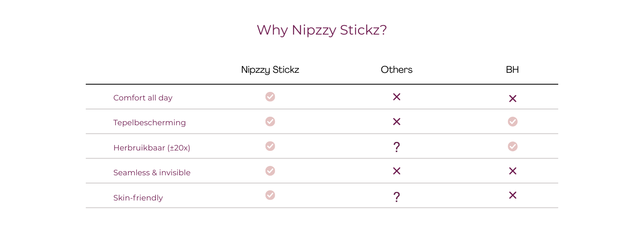644x244 pixels.
Task: Click Nipzzy Stickz checkmark for Seamless & invisible
Action: pos(270,171)
